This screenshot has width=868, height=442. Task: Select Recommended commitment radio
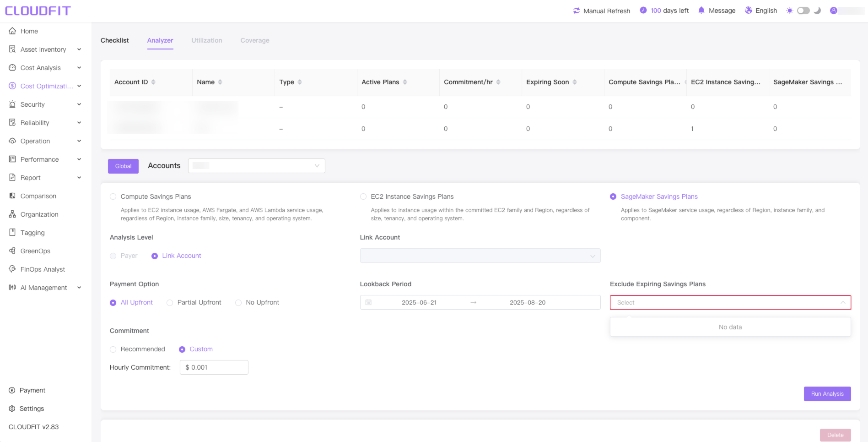click(x=113, y=349)
